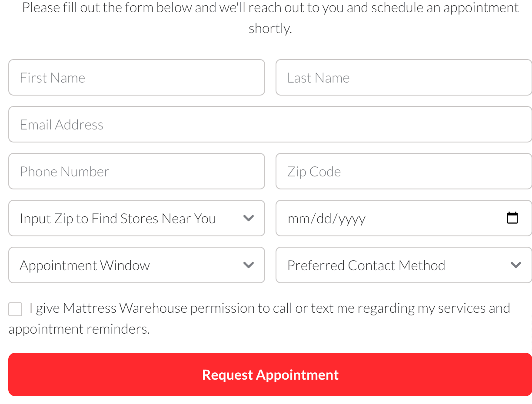Open the Preferred Contact Method dropdown
Screen dimensions: 532x404
[x=391, y=265]
